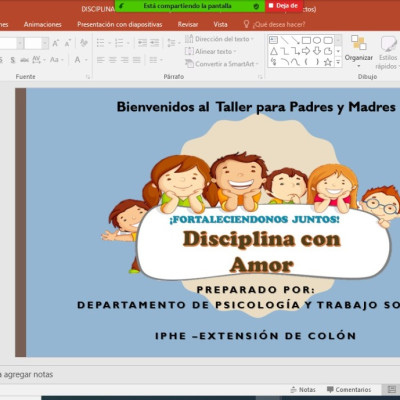
Task: Open the Animaciones ribbon tab
Action: [x=43, y=24]
